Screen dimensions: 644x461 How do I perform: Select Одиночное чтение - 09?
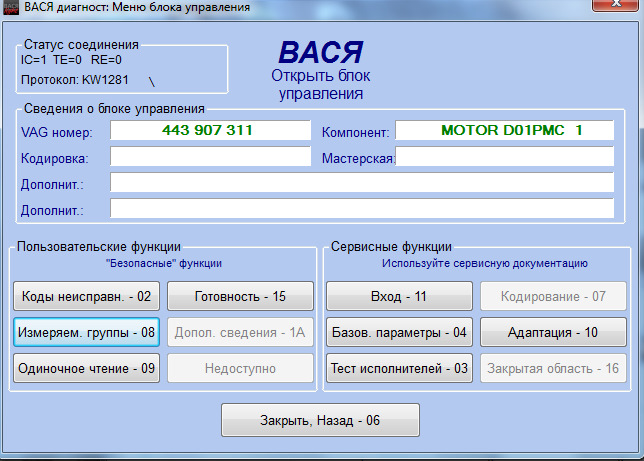pos(86,368)
